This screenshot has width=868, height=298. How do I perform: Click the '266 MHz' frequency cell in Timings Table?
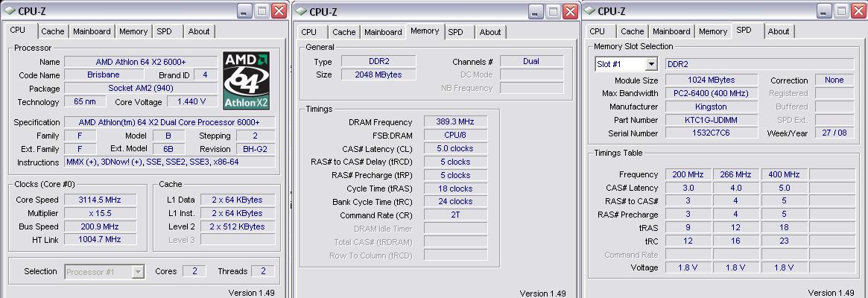click(x=735, y=174)
